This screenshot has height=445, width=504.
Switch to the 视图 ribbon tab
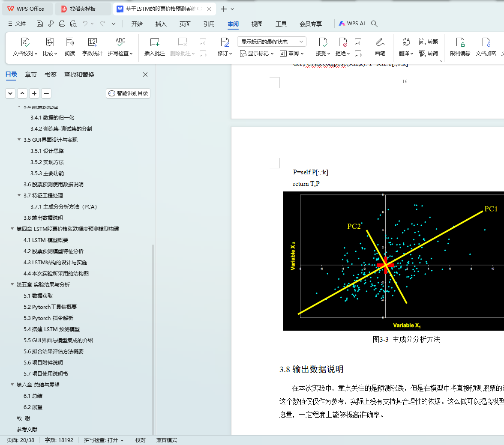click(x=257, y=24)
